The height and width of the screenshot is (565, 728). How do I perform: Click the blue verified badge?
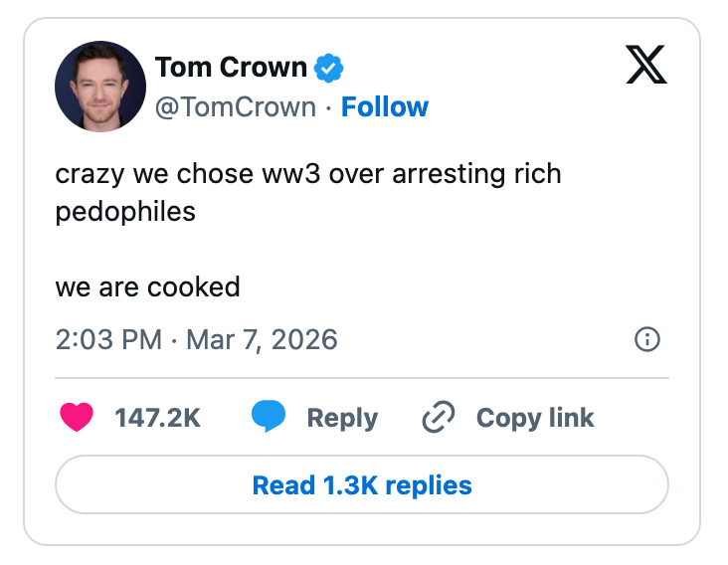click(x=329, y=68)
